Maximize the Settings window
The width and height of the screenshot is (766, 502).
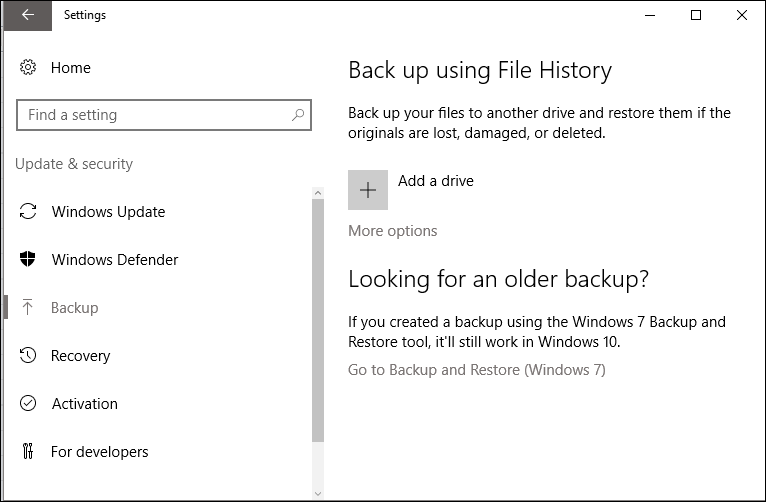696,15
